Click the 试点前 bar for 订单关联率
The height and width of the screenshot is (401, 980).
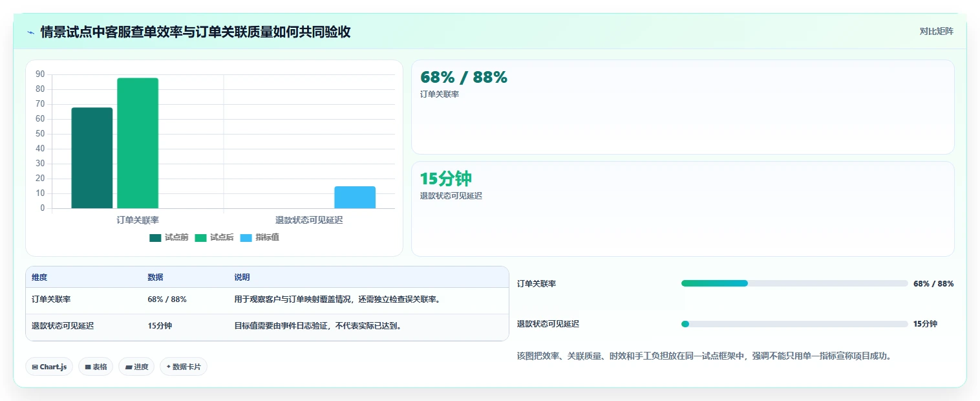(x=92, y=158)
